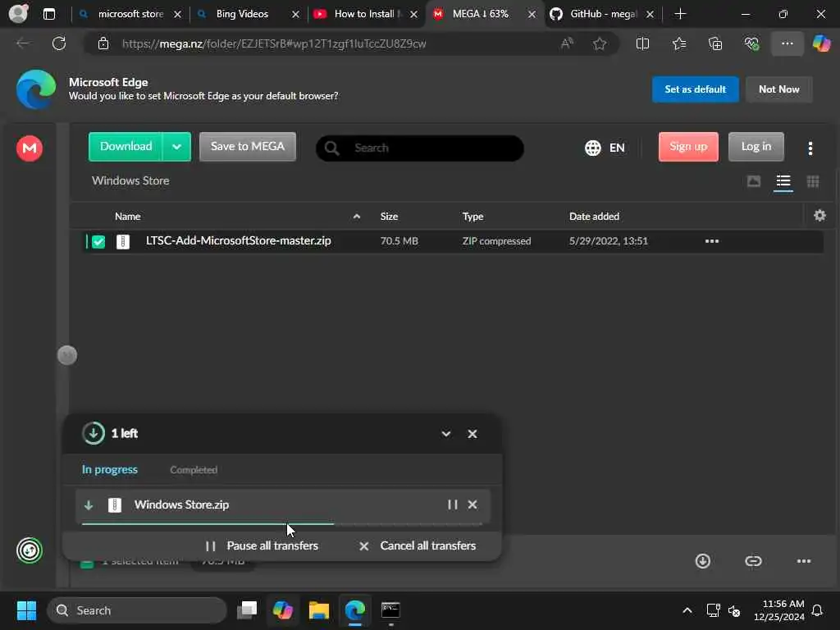Close the transfers panel
The image size is (840, 630).
point(472,433)
